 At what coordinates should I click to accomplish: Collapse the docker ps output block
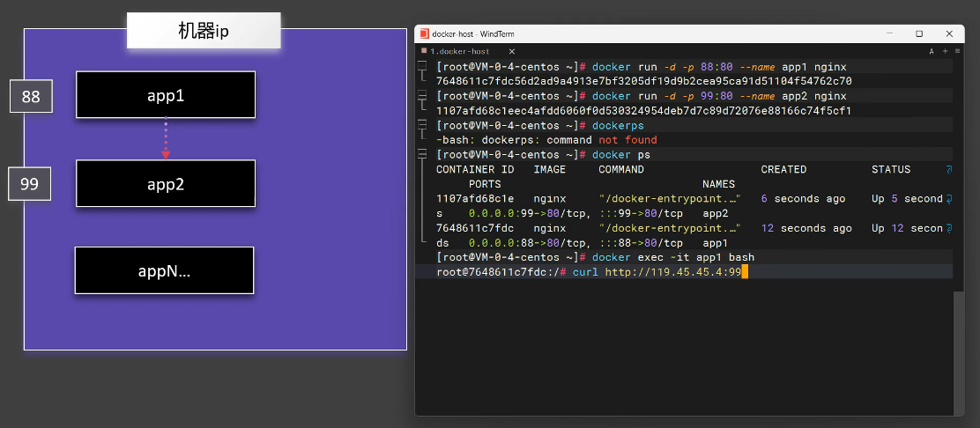(x=424, y=155)
